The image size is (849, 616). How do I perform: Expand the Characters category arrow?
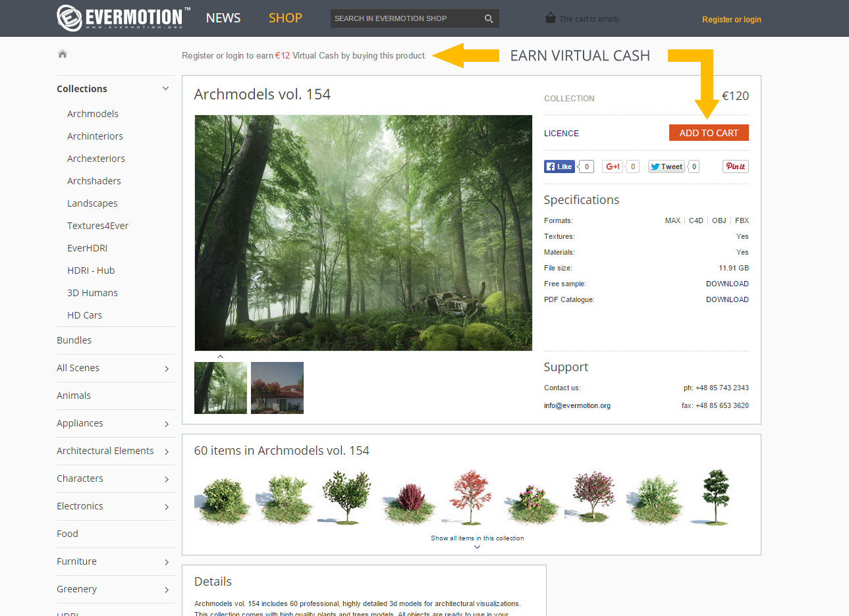(167, 479)
